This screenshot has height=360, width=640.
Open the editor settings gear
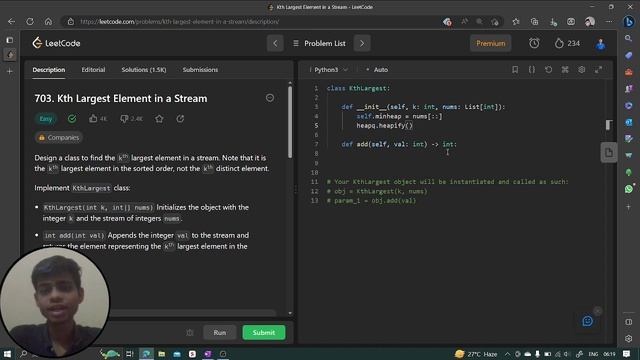[x=582, y=70]
